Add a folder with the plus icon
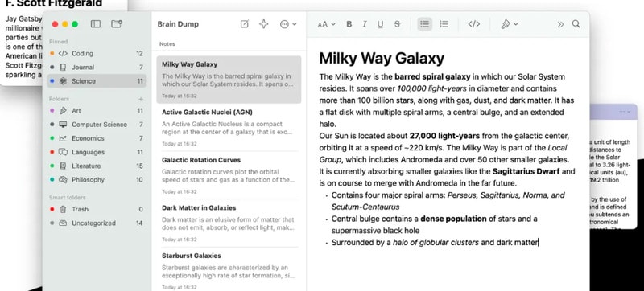Viewport: 644px width, 291px height. [x=141, y=99]
